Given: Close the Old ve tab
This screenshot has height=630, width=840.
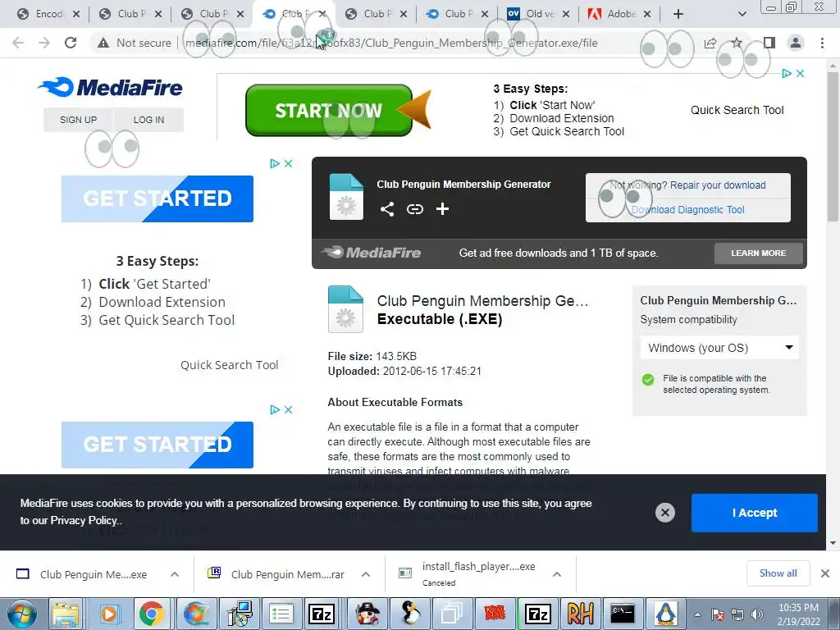Looking at the screenshot, I should (566, 14).
